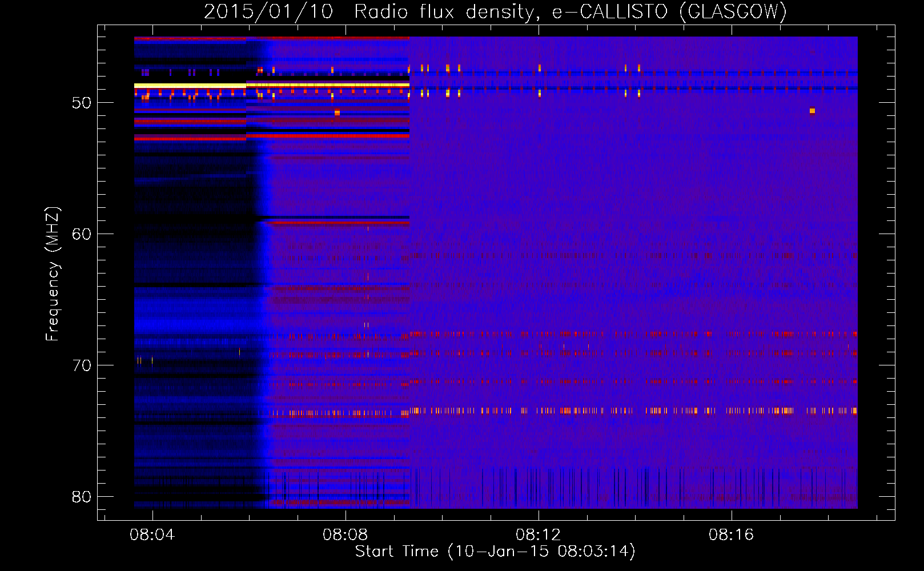Click the '50' frequency tick label
The width and height of the screenshot is (924, 571).
82,103
